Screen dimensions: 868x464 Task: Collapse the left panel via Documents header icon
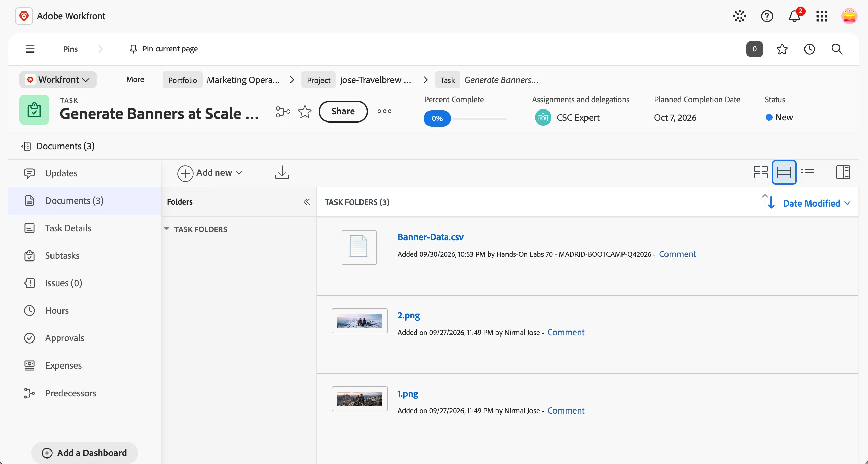(x=26, y=146)
